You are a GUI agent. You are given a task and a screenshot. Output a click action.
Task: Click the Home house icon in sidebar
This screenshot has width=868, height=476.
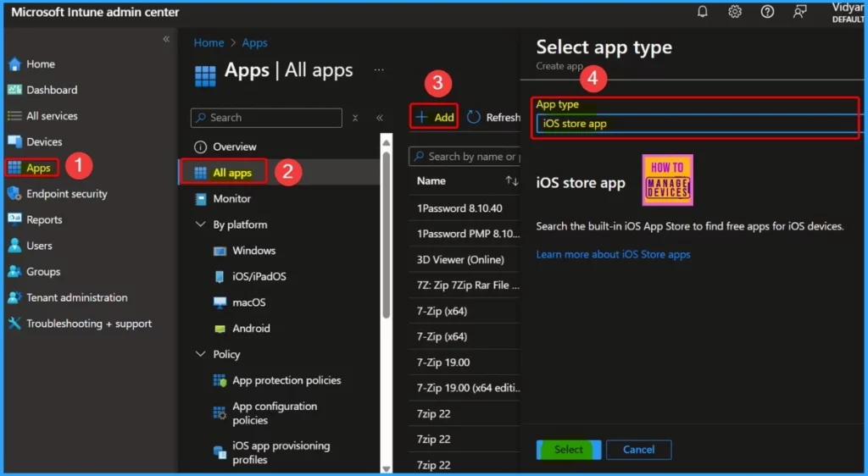14,64
